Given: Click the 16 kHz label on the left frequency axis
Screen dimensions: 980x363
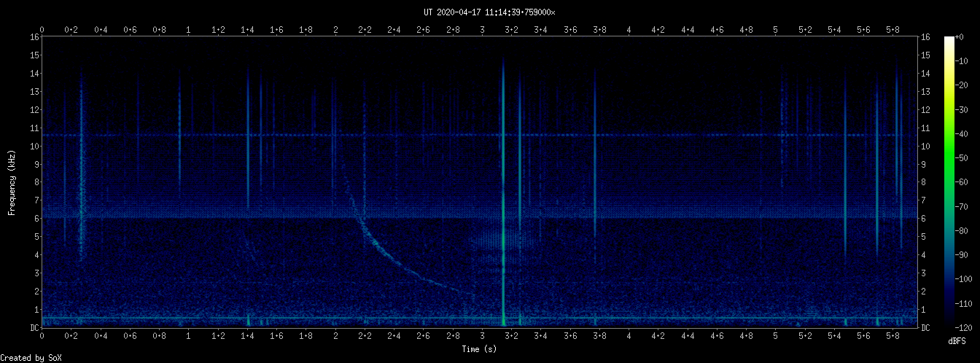Looking at the screenshot, I should 34,37.
